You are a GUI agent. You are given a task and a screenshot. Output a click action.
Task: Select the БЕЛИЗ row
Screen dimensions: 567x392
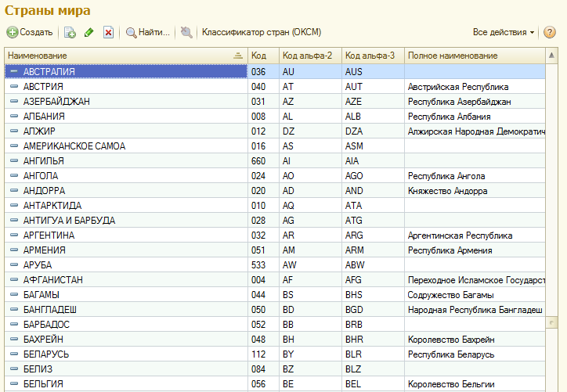[275, 369]
